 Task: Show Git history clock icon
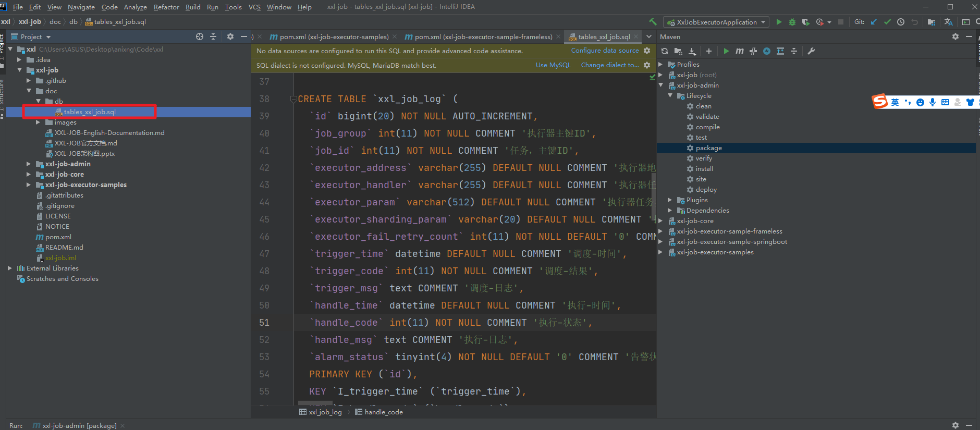click(x=901, y=22)
